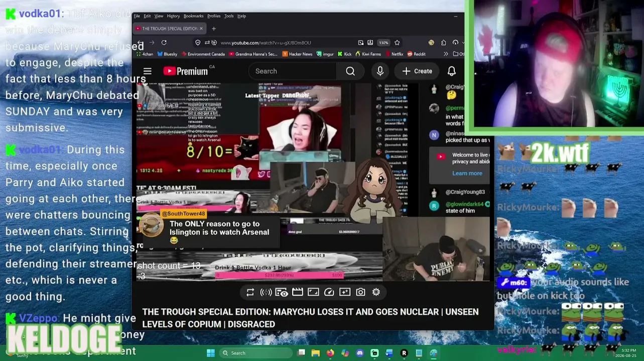644x361 pixels.
Task: Click the video title THE TROUGH SPECIAL EDITION
Action: pyautogui.click(x=310, y=318)
